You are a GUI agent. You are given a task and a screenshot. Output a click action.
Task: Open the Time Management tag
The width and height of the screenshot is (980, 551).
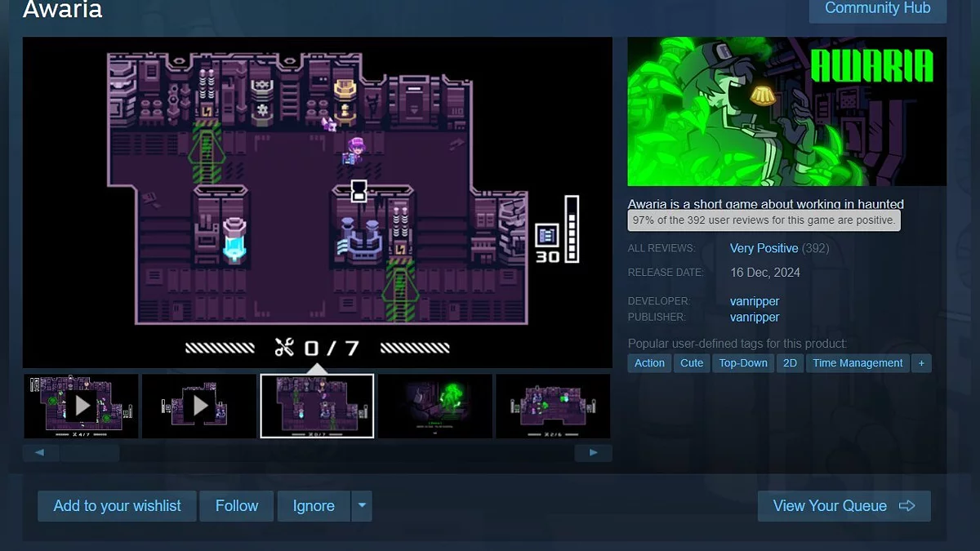tap(857, 363)
